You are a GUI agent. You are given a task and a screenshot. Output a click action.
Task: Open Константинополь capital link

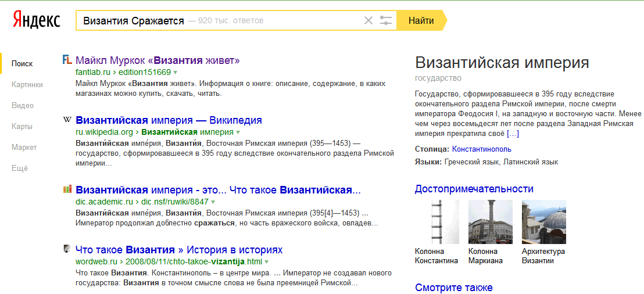pyautogui.click(x=482, y=149)
